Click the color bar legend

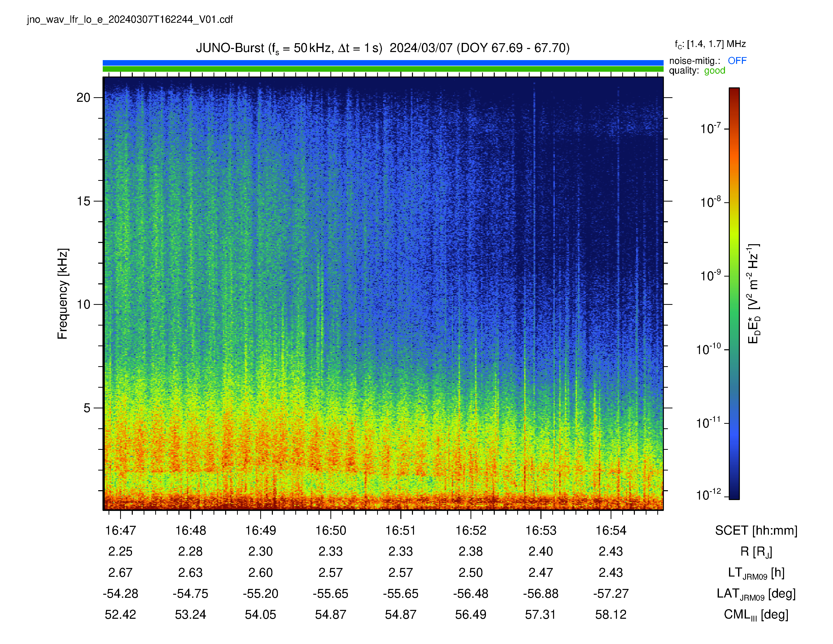734,293
